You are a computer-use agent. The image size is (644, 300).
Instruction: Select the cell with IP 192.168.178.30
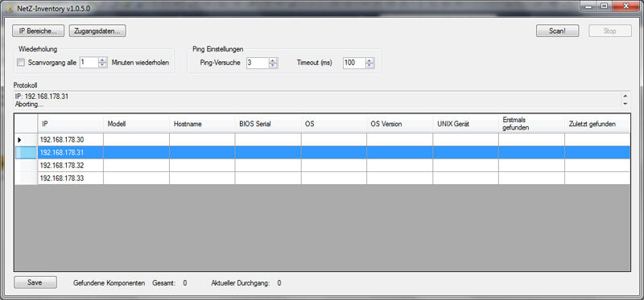click(71, 139)
